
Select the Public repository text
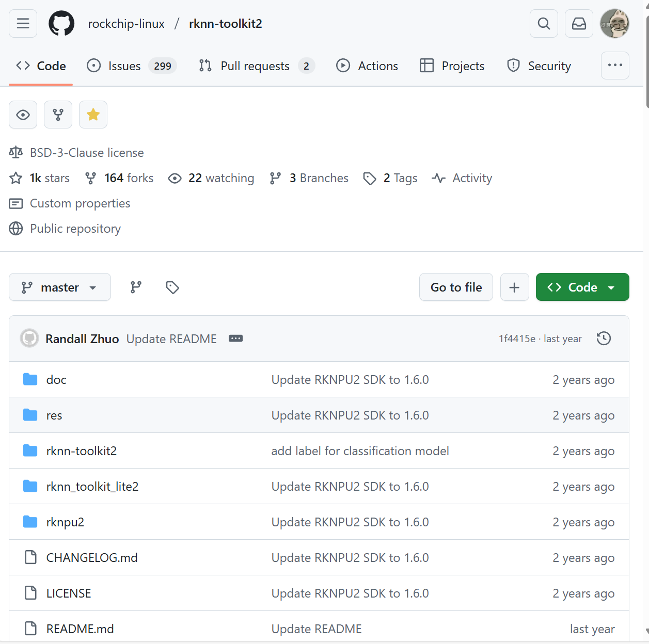[x=75, y=229]
